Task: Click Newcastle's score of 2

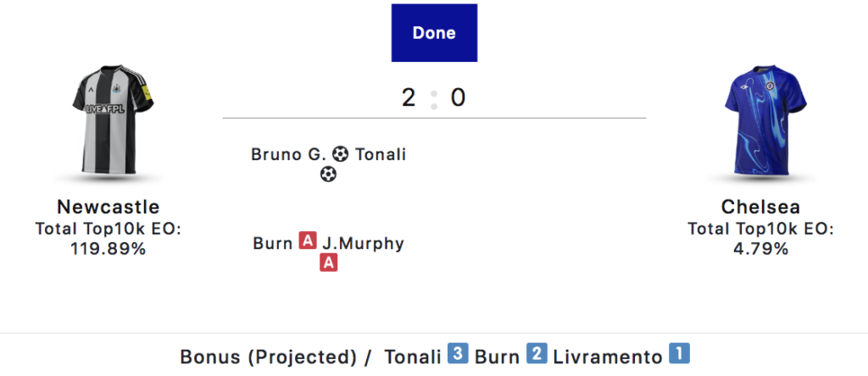Action: tap(409, 98)
